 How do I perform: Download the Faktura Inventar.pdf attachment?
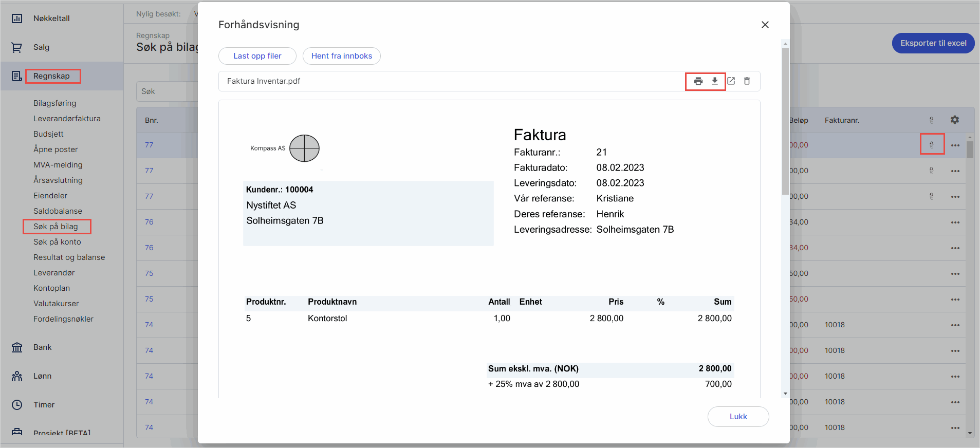coord(714,81)
